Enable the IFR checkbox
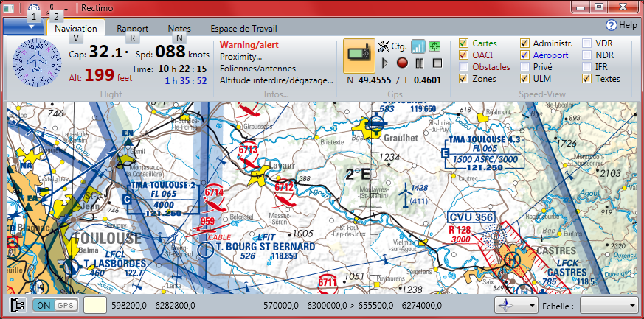The width and height of the screenshot is (644, 319). 587,67
